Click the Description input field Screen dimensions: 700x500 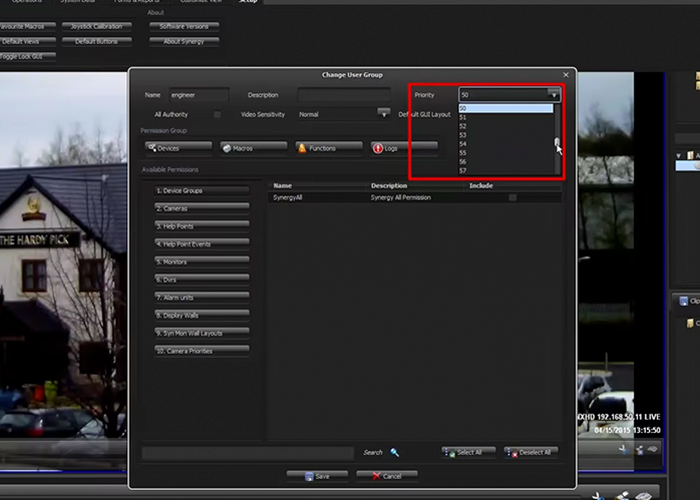click(x=344, y=95)
